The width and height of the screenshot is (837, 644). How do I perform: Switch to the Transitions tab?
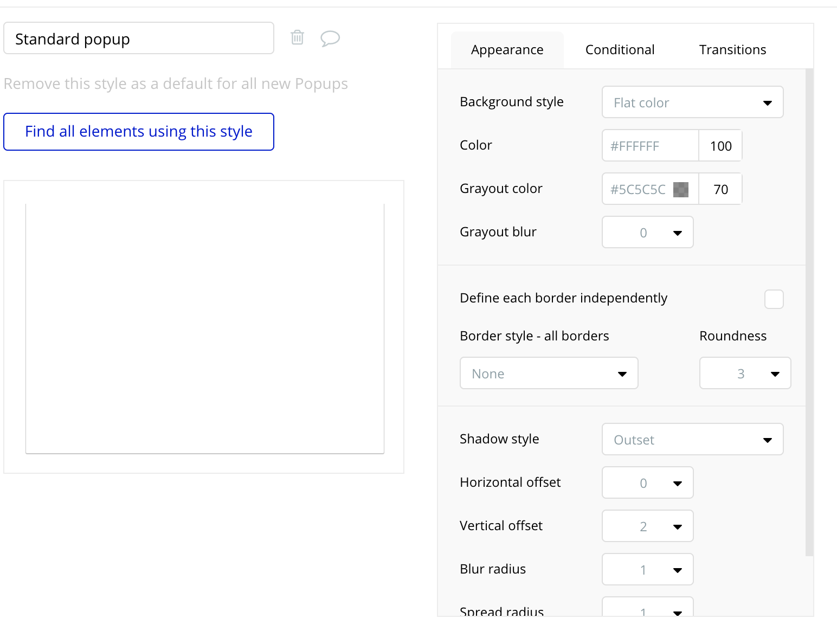pyautogui.click(x=732, y=50)
